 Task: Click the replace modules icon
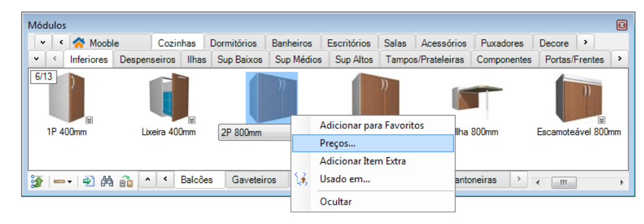coord(126,181)
